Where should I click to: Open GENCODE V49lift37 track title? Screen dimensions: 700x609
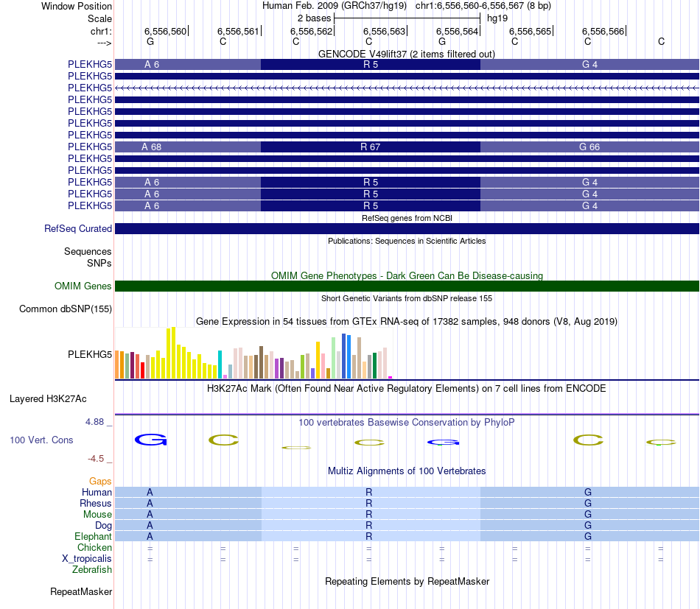406,54
